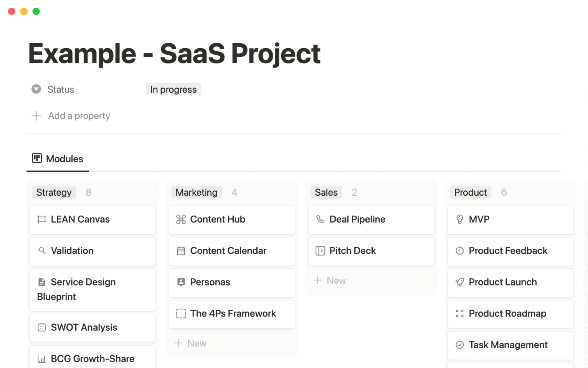Viewport: 588px width, 368px height.
Task: Click the Content Calendar calendar icon
Action: click(x=181, y=251)
